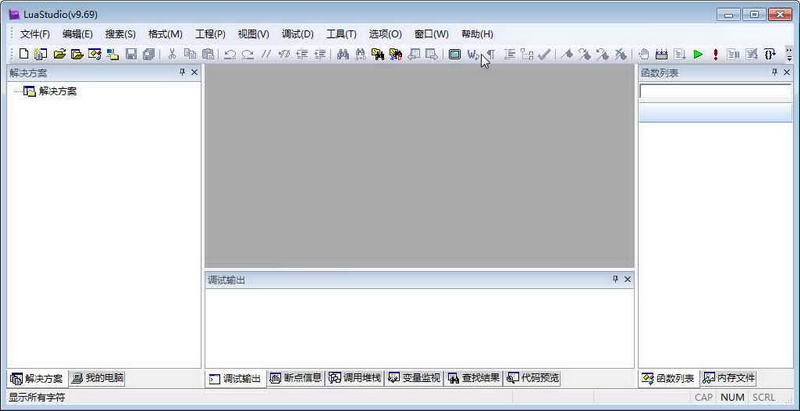Open the 搜索(S) menu
The height and width of the screenshot is (411, 800).
(120, 34)
